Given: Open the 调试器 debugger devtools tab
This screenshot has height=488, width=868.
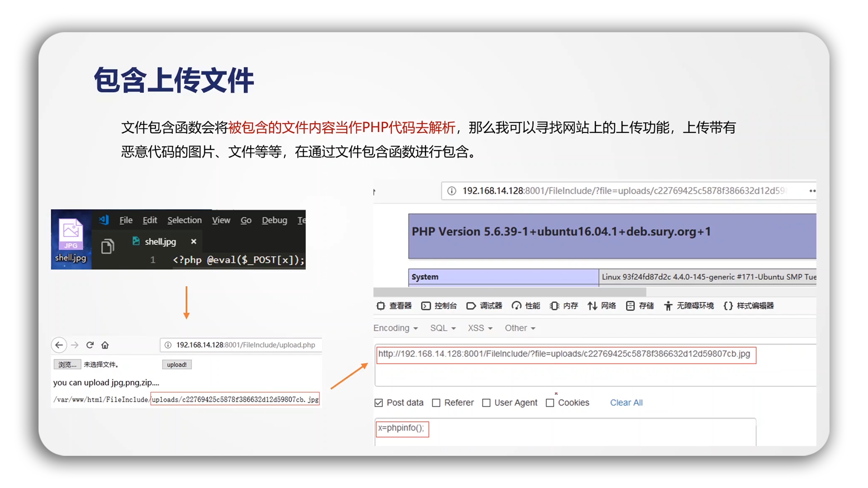Looking at the screenshot, I should pyautogui.click(x=484, y=306).
